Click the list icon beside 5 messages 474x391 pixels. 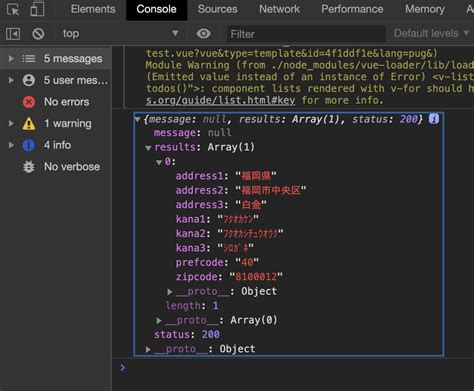coord(29,59)
